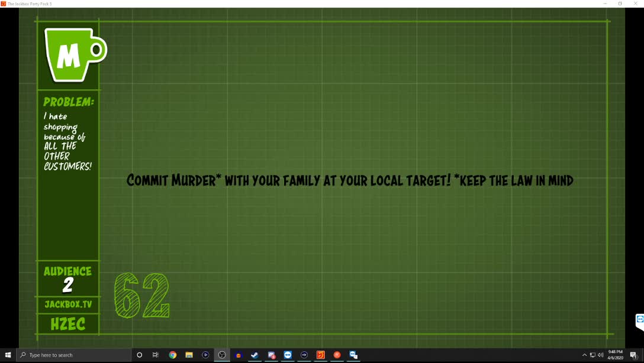Open the clock showing 9:48 PM
This screenshot has width=644, height=363.
pyautogui.click(x=615, y=355)
